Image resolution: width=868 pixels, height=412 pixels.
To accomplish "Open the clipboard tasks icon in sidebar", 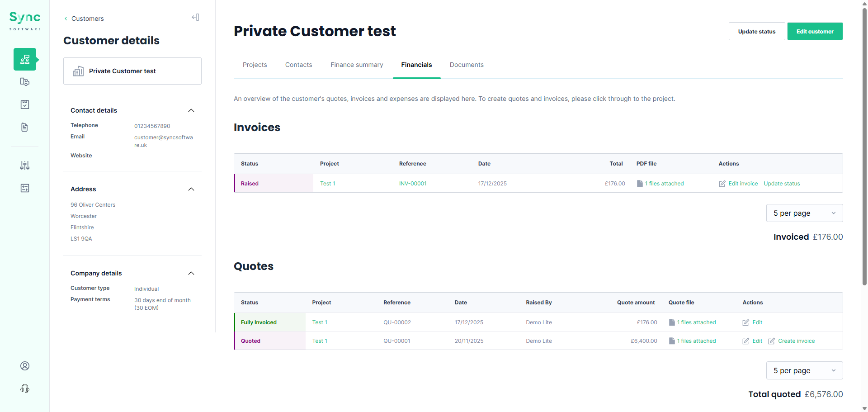I will tap(25, 104).
